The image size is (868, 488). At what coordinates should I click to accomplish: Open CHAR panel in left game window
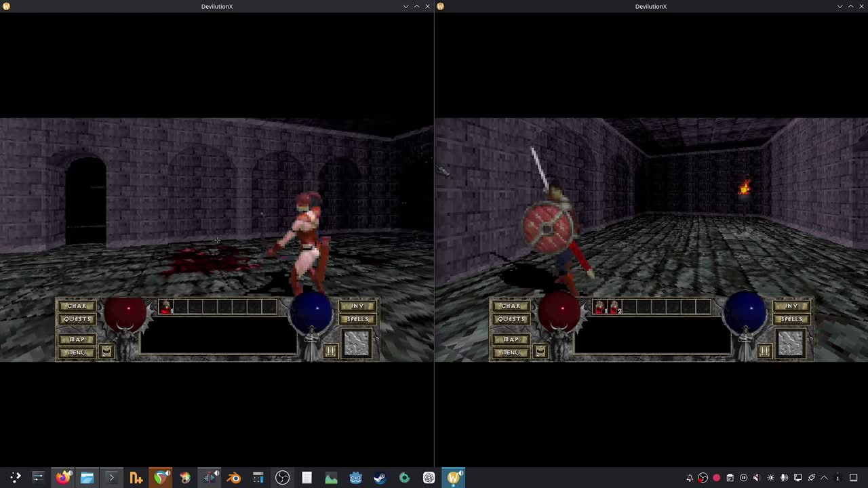click(x=77, y=306)
